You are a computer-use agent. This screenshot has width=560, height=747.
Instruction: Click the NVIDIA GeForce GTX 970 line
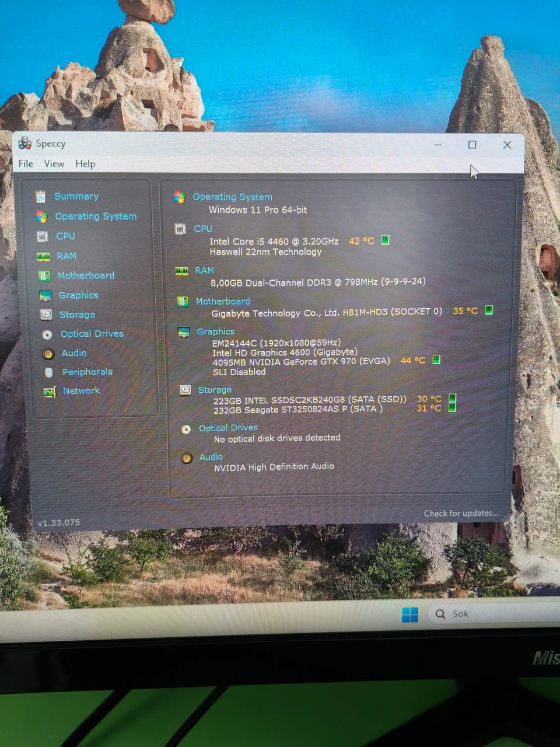(x=301, y=361)
